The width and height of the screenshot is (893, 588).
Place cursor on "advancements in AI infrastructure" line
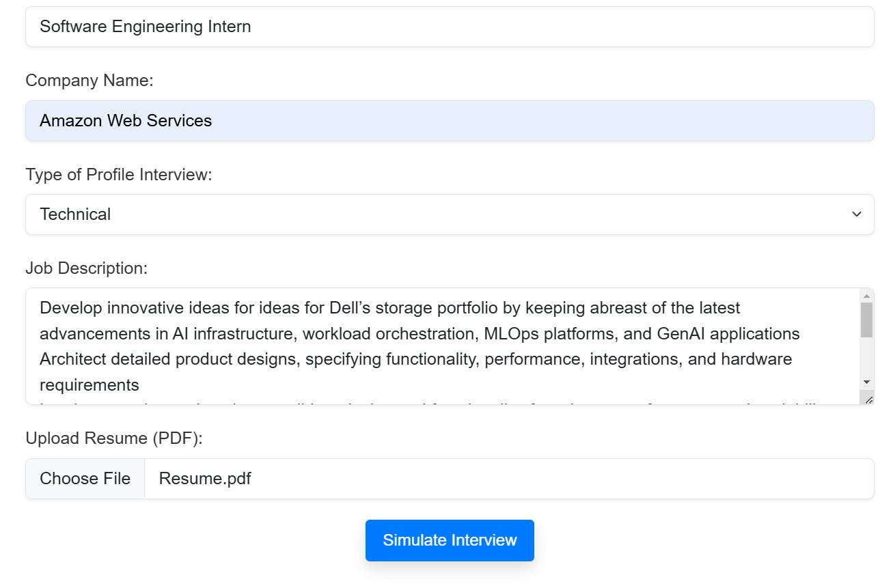click(420, 334)
